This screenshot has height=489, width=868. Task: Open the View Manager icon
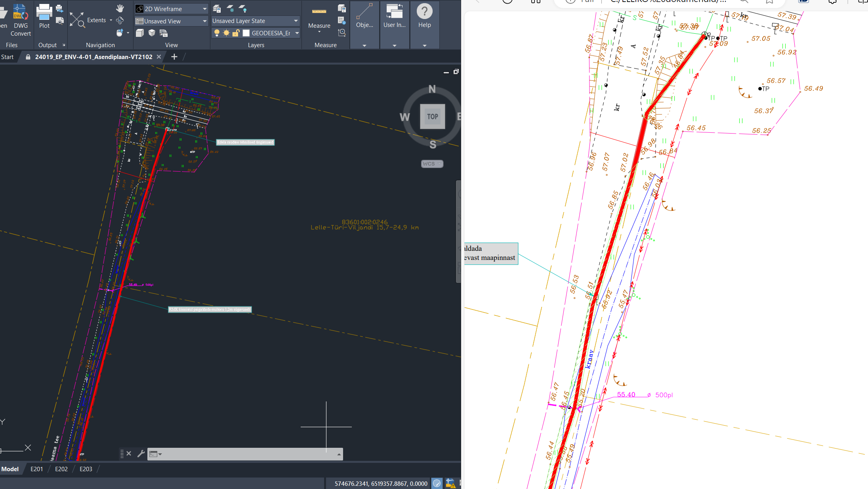[164, 33]
